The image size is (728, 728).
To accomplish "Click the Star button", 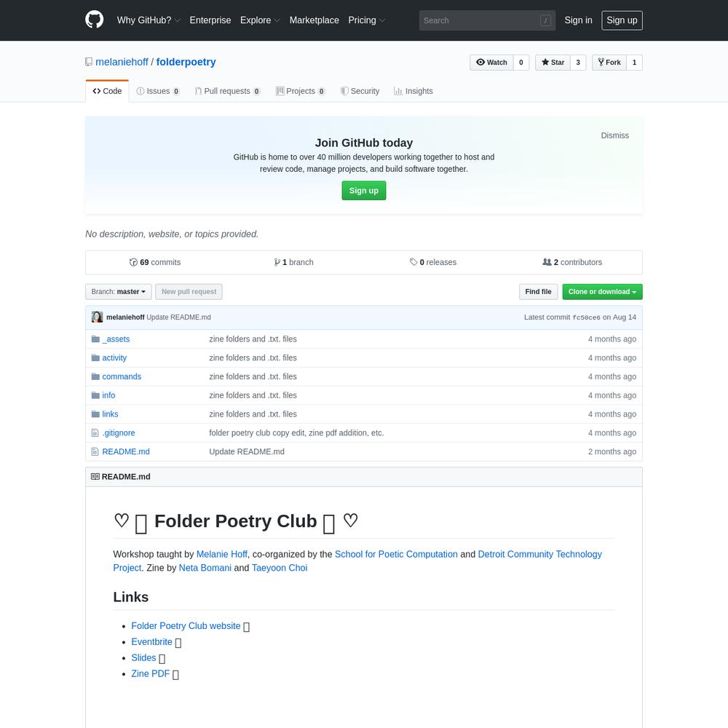I will [x=553, y=62].
